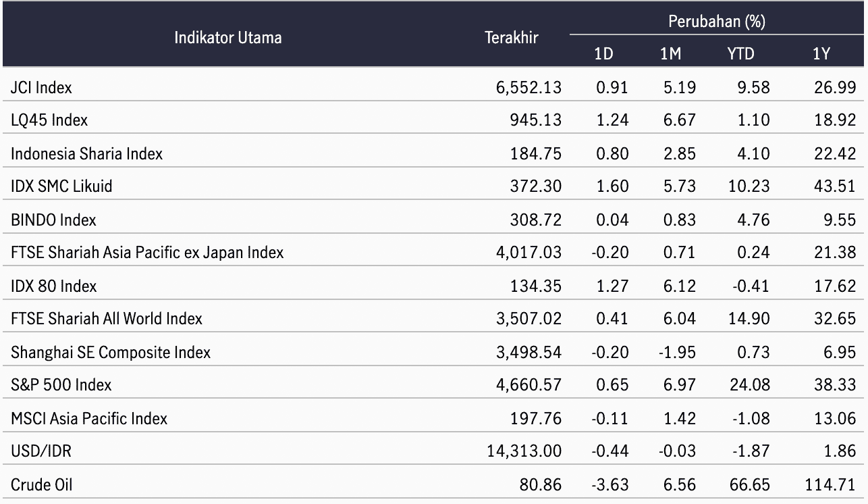The image size is (868, 504).
Task: Click Shanghai SE Composite Index label
Action: pos(111,352)
